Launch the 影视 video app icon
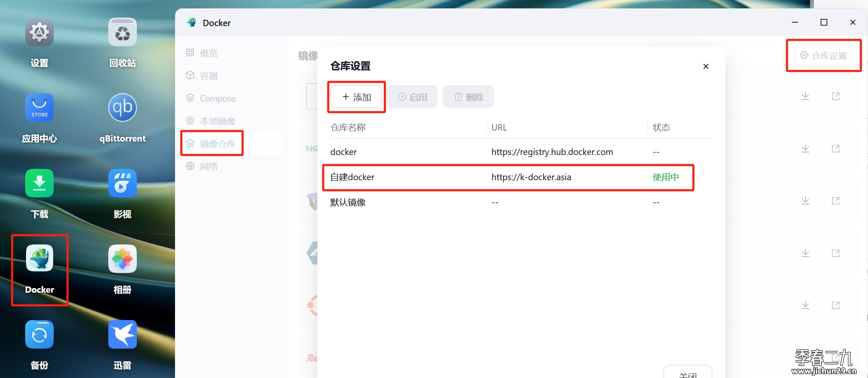Viewport: 868px width, 378px height. click(x=123, y=184)
